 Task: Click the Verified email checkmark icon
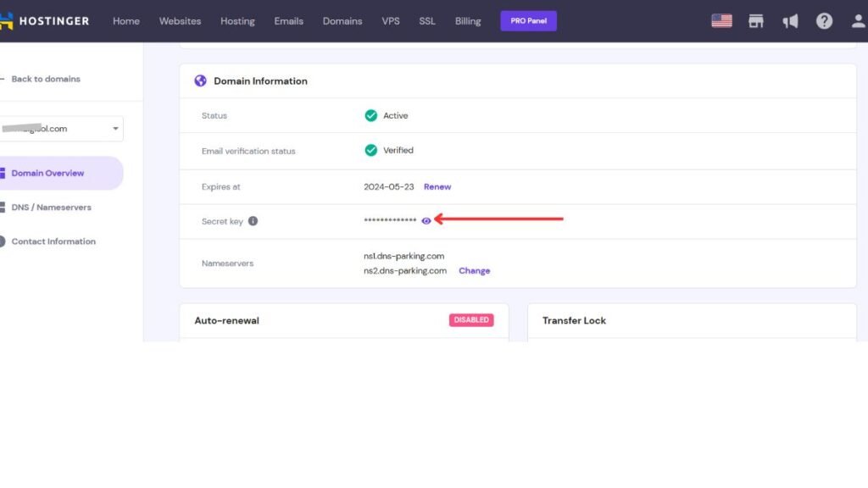(371, 151)
